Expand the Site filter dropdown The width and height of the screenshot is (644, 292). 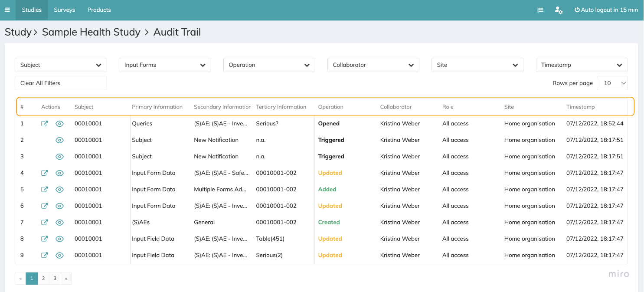(477, 65)
